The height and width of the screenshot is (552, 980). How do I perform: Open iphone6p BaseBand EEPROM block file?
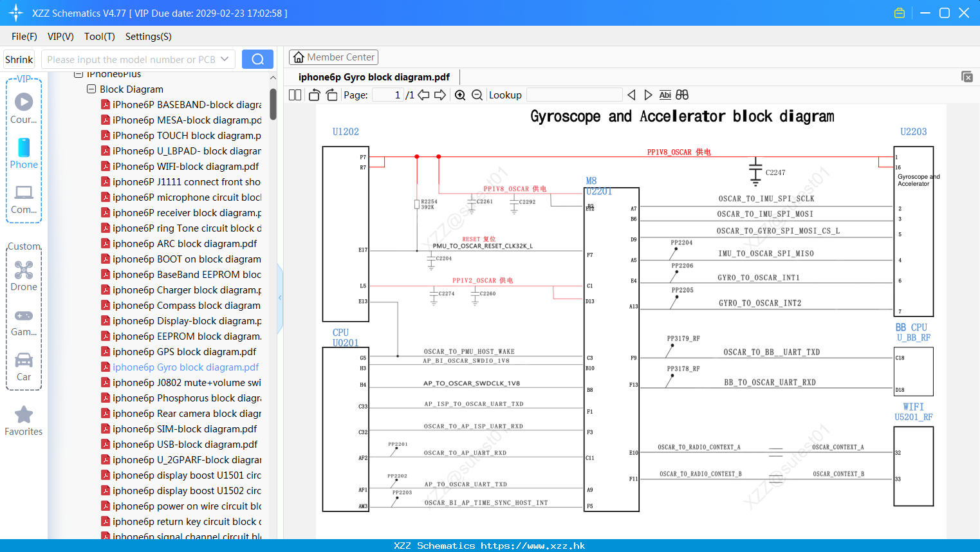click(181, 275)
